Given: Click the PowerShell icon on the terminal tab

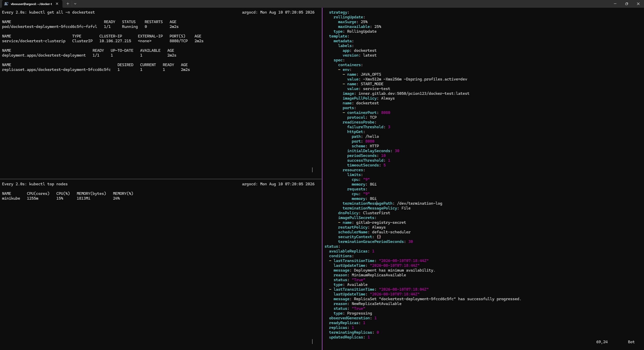Looking at the screenshot, I should tap(6, 4).
